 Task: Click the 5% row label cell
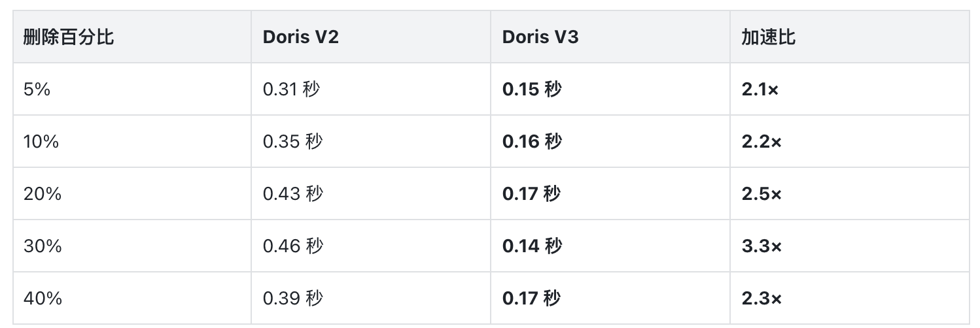132,89
